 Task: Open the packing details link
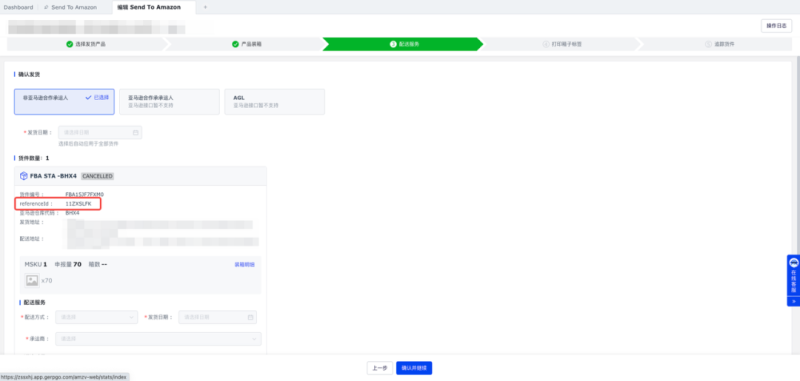244,265
